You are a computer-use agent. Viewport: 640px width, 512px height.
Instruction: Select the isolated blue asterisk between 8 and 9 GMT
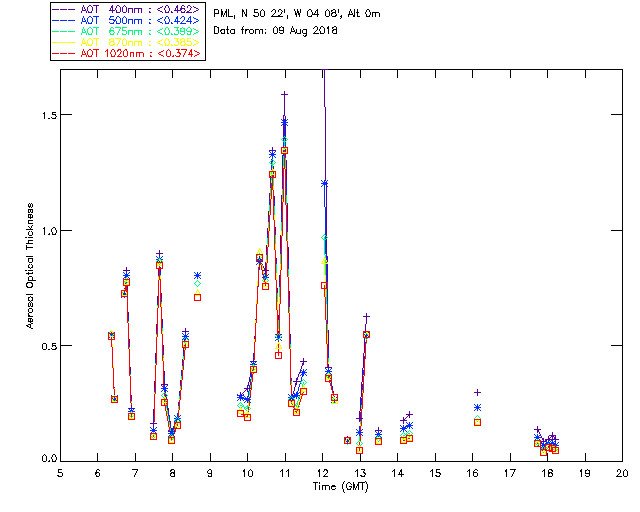198,275
